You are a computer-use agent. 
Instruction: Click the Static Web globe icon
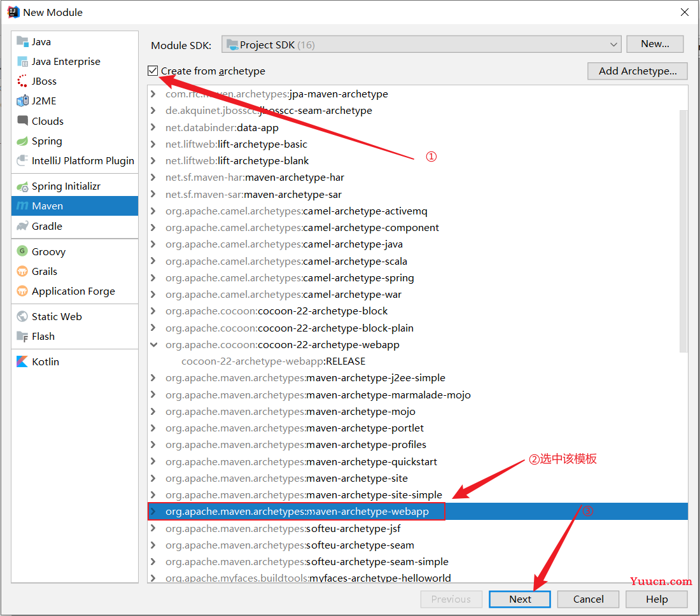tap(22, 316)
